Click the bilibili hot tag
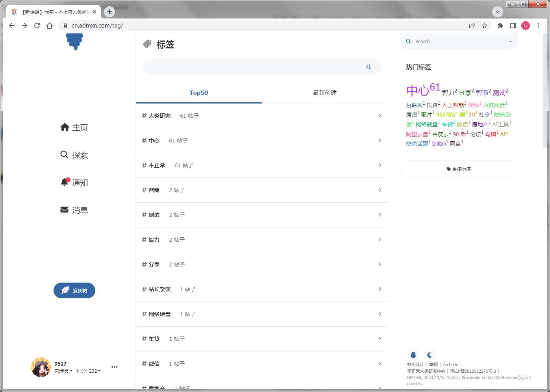 pyautogui.click(x=440, y=143)
